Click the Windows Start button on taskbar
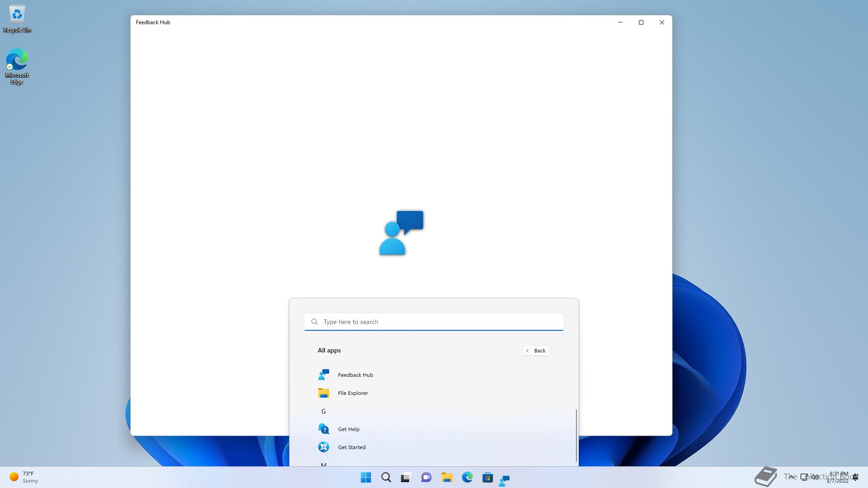 [366, 477]
